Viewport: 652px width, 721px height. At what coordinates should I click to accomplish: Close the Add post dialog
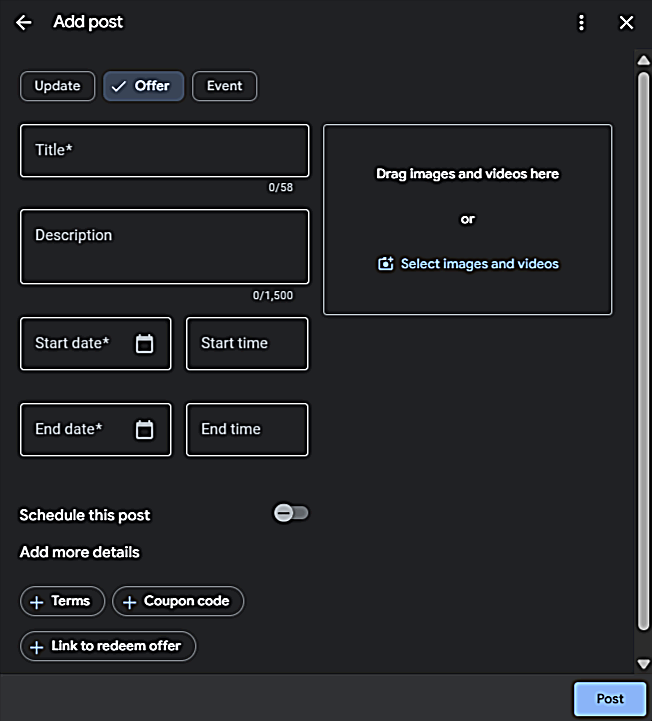626,23
